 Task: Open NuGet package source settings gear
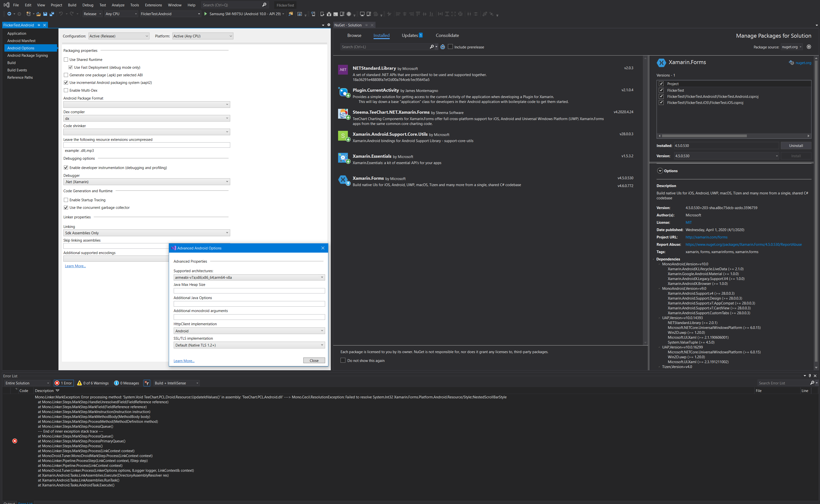pos(809,47)
